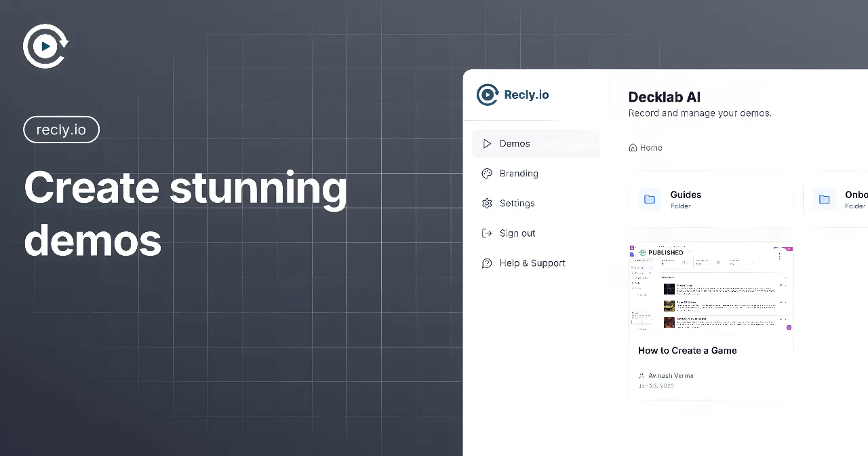Viewport: 868px width, 456px height.
Task: Click the Guides folder icon
Action: pyautogui.click(x=650, y=199)
